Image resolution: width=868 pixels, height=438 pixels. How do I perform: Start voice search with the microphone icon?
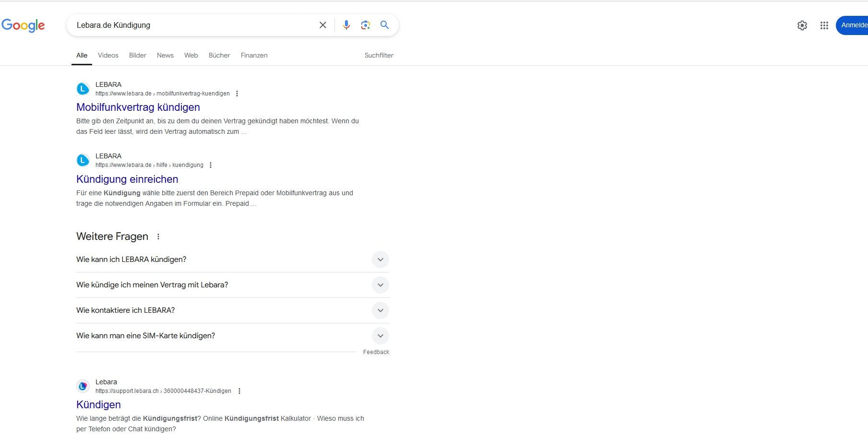click(346, 25)
